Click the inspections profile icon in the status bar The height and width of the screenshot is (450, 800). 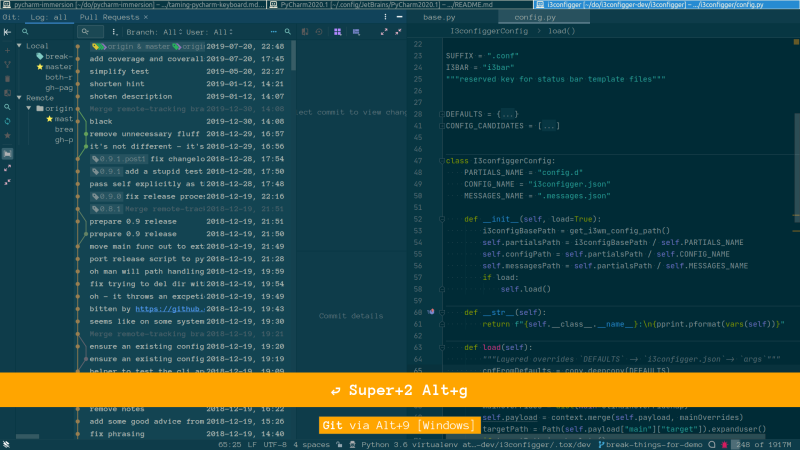pos(352,445)
